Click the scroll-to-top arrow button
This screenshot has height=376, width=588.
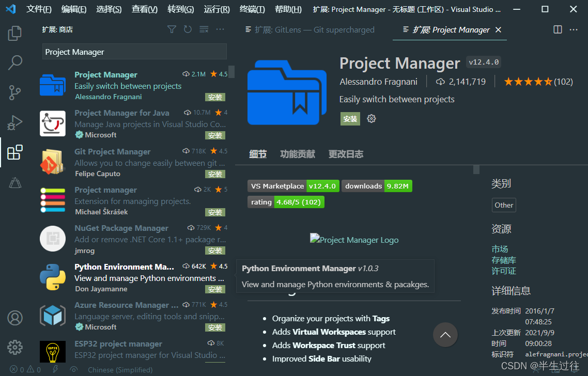pos(445,335)
